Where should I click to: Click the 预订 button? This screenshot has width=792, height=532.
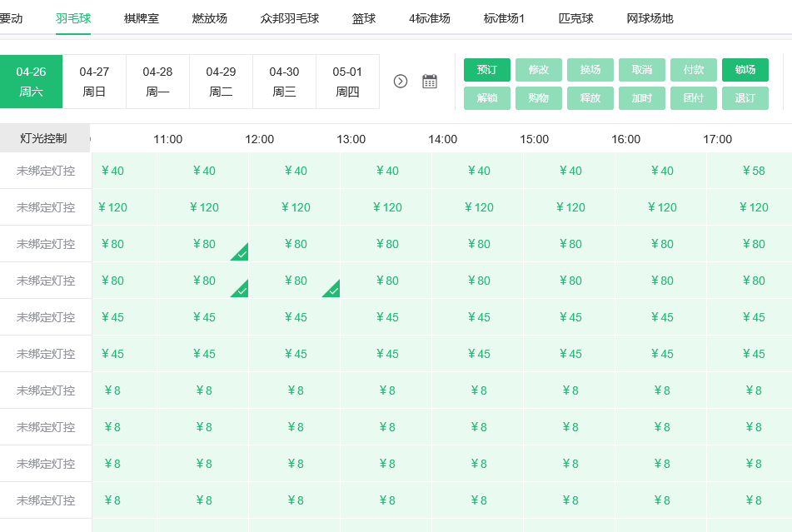pyautogui.click(x=487, y=70)
